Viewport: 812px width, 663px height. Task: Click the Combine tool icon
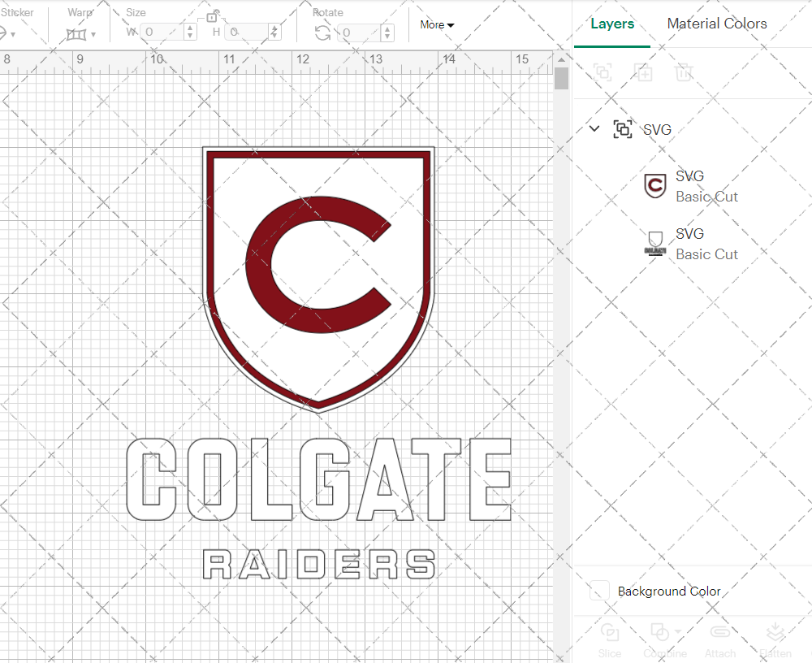coord(659,632)
